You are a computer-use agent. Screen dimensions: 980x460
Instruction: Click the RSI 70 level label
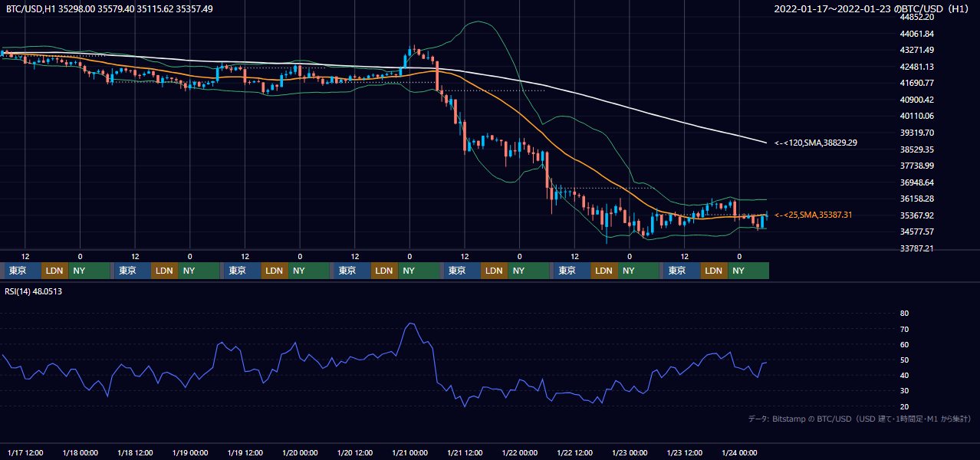tap(904, 329)
